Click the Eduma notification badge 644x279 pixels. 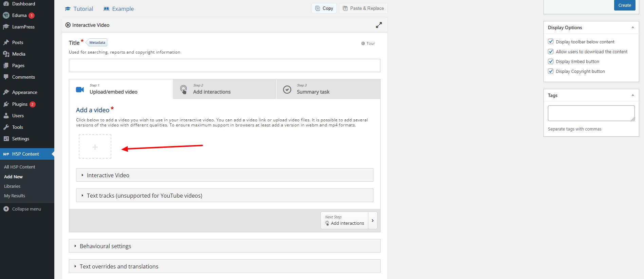32,16
